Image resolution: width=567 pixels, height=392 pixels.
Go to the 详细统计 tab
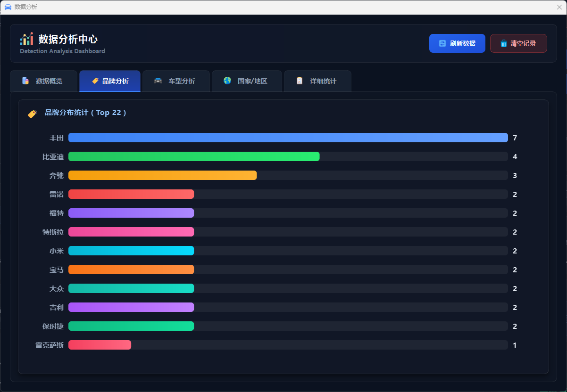point(317,81)
